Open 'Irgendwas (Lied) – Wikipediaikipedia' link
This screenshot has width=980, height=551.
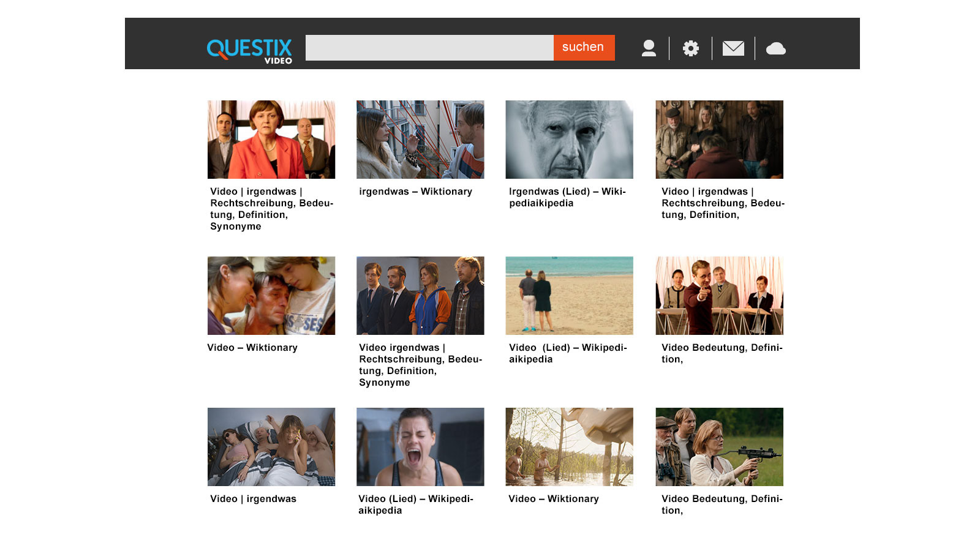567,197
